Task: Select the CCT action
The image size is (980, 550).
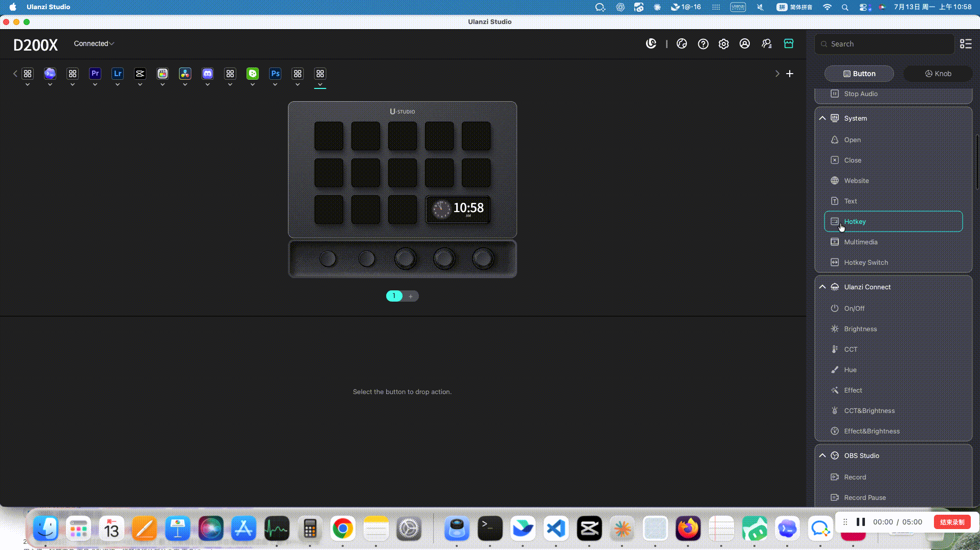Action: click(x=893, y=349)
